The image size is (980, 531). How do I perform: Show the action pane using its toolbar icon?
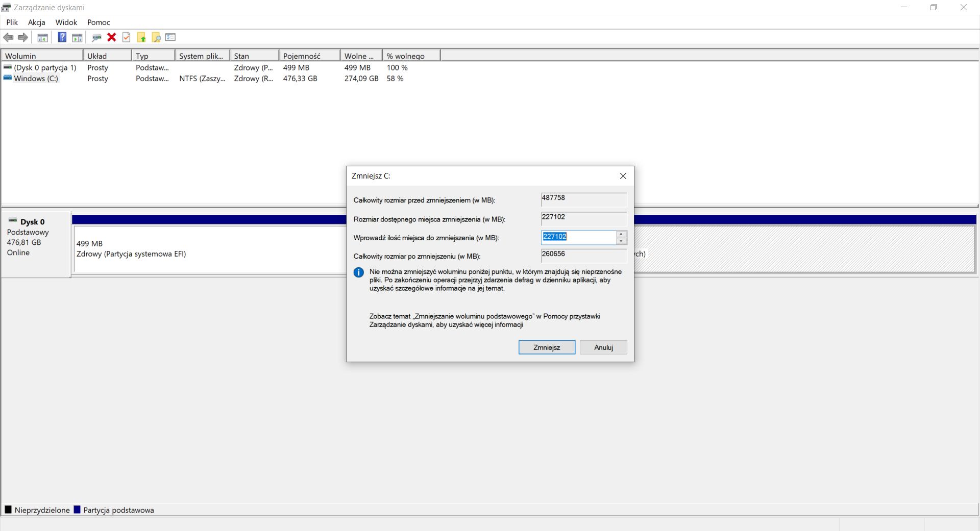pos(77,37)
